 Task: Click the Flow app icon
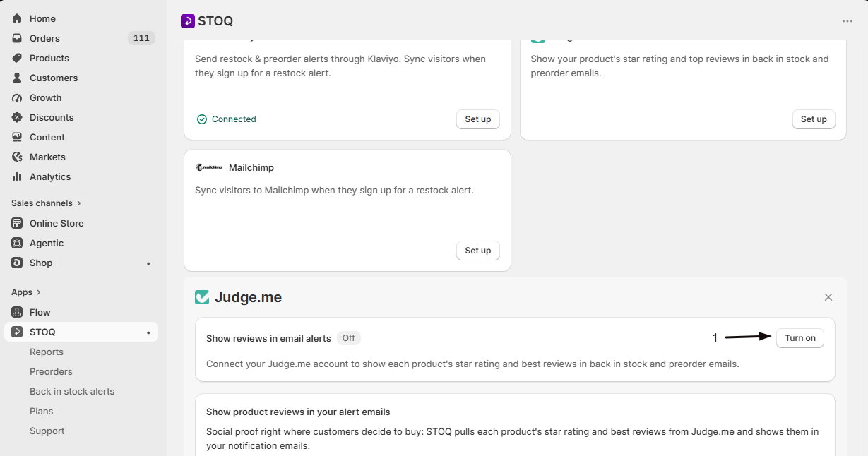(17, 312)
